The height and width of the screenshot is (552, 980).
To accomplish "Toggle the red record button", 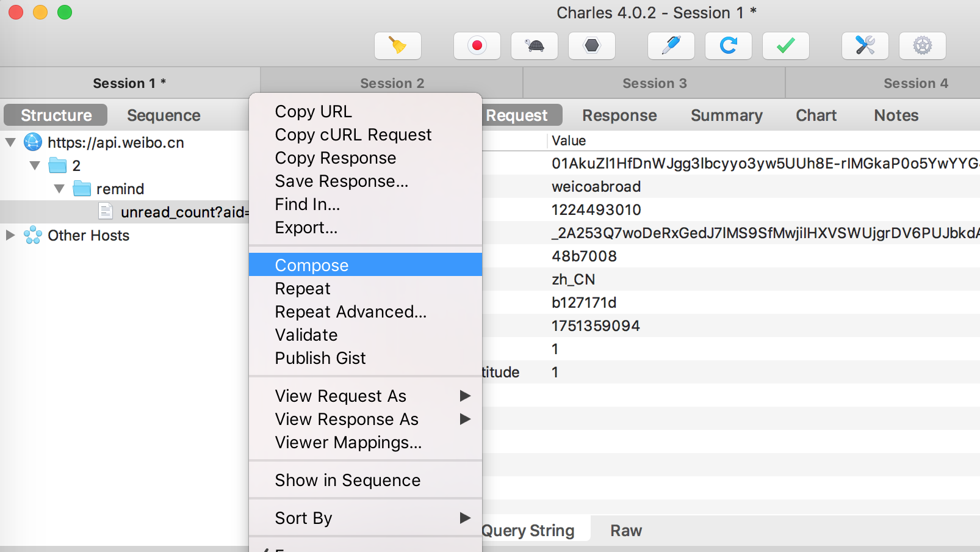I will [477, 46].
